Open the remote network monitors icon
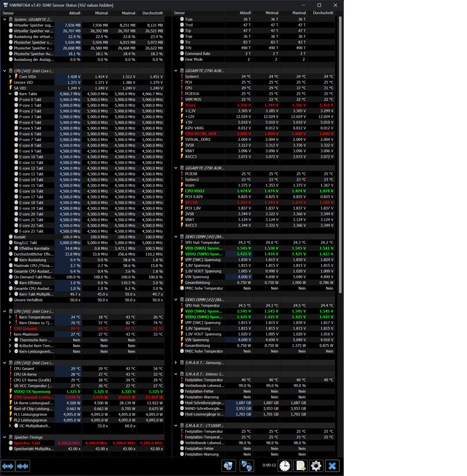The height and width of the screenshot is (476, 467). [x=247, y=466]
